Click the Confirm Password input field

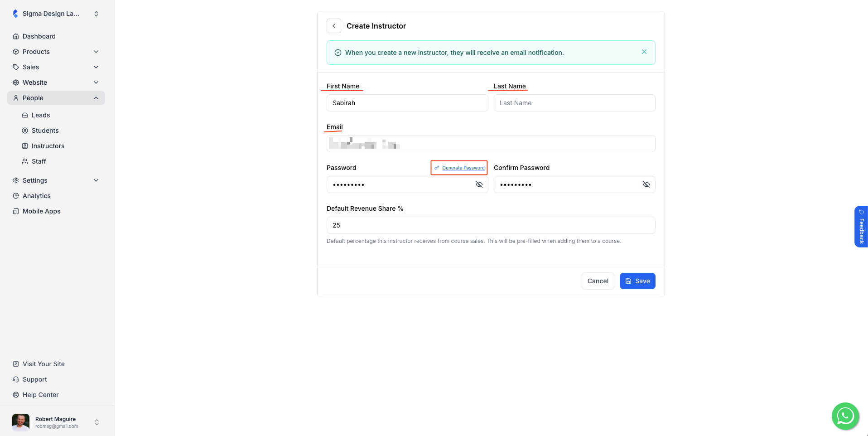(574, 184)
